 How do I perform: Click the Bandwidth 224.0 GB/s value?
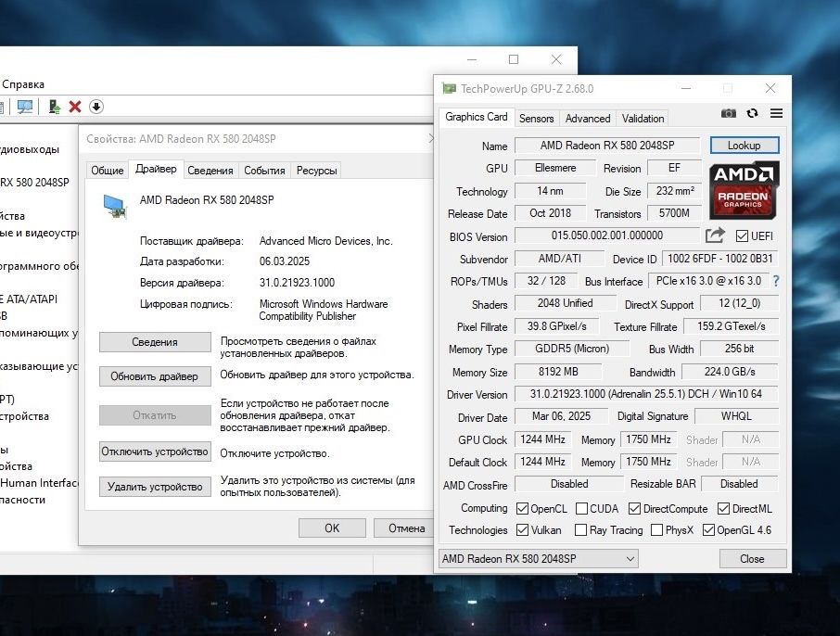coord(730,372)
